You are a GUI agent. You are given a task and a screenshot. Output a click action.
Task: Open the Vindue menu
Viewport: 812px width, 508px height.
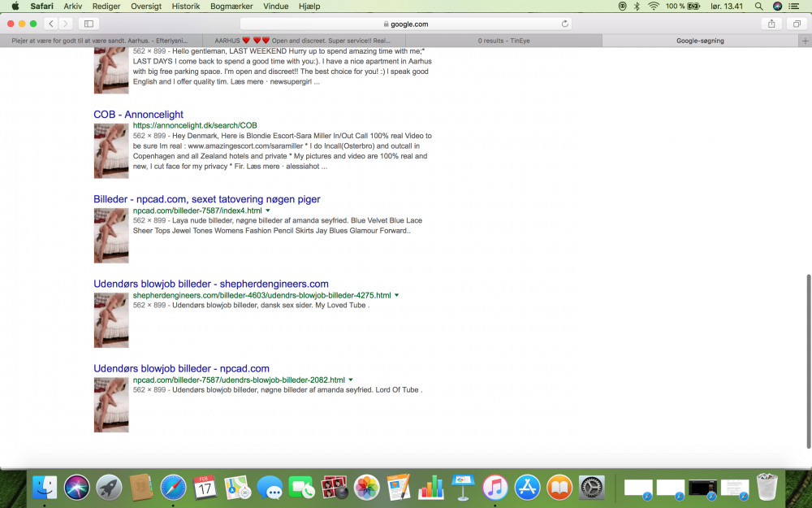click(x=275, y=7)
